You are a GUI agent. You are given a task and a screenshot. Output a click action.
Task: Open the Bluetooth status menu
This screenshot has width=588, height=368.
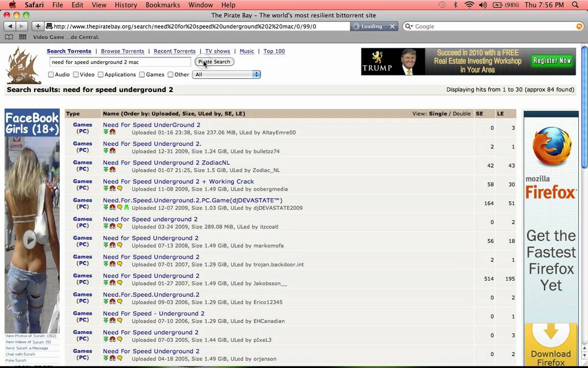click(x=455, y=5)
